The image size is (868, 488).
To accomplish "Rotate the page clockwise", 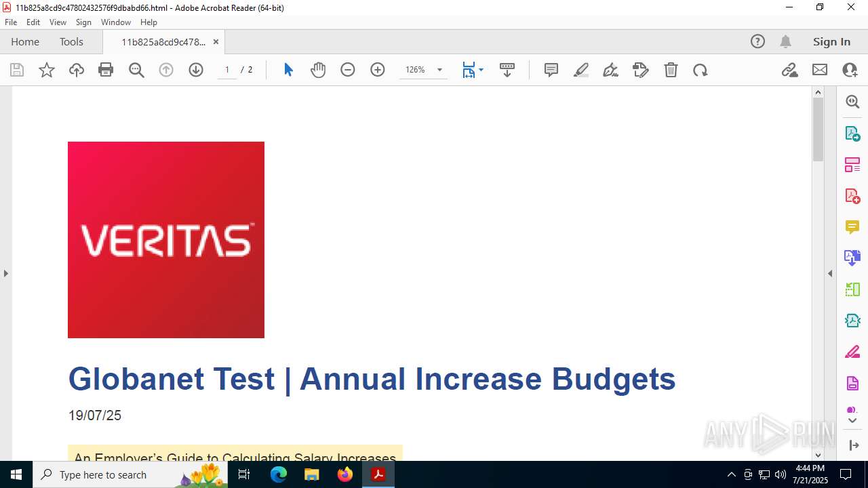I will coord(701,70).
